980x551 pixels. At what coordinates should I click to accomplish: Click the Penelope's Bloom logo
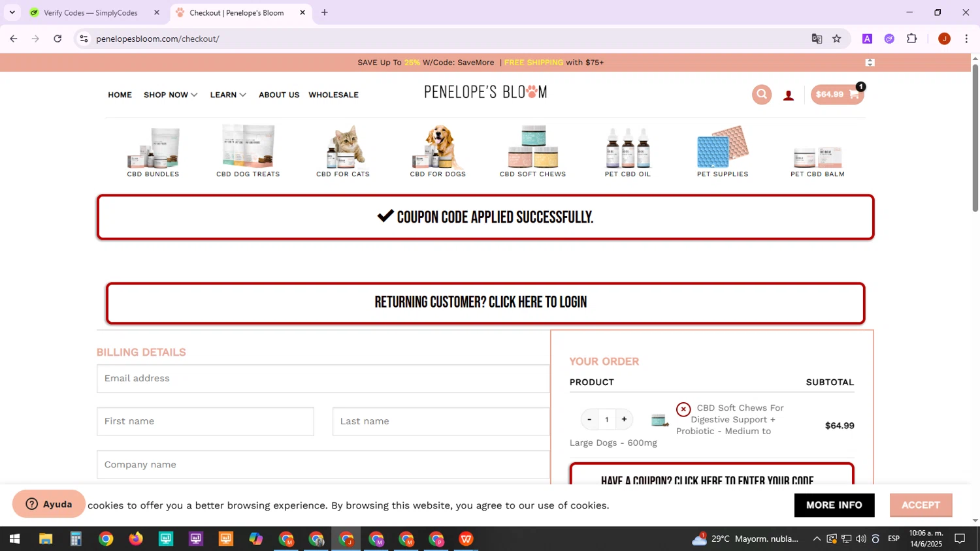tap(485, 92)
